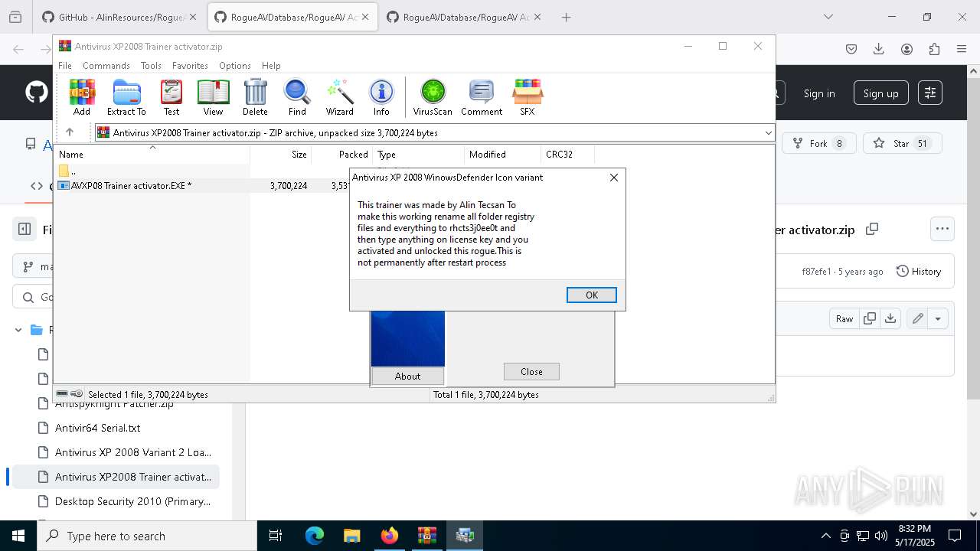The image size is (980, 551).
Task: Click the Windows Start button
Action: coord(18,536)
